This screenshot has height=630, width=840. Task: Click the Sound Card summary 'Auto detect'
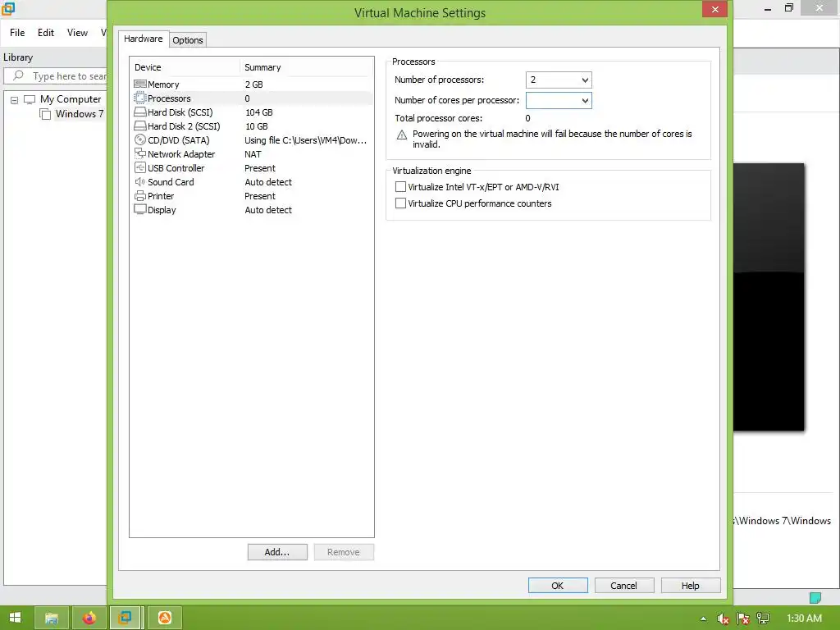tap(268, 182)
